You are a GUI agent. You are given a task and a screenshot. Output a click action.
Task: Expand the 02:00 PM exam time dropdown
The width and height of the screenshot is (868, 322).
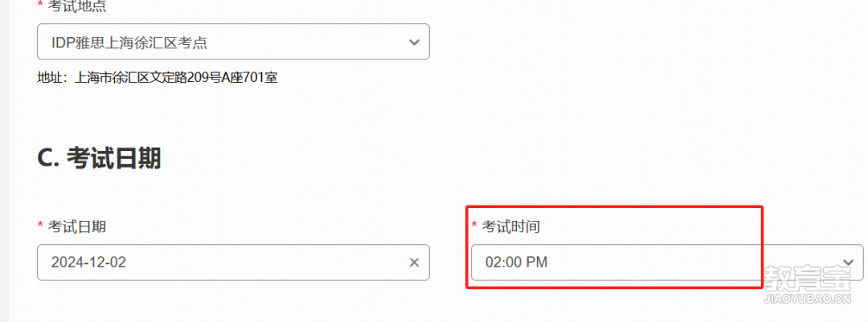point(667,263)
